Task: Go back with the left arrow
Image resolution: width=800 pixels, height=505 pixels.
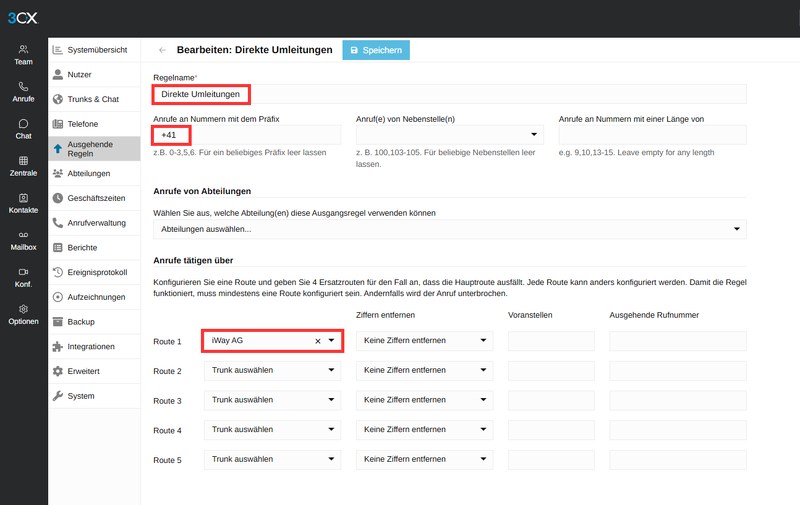Action: pos(162,50)
